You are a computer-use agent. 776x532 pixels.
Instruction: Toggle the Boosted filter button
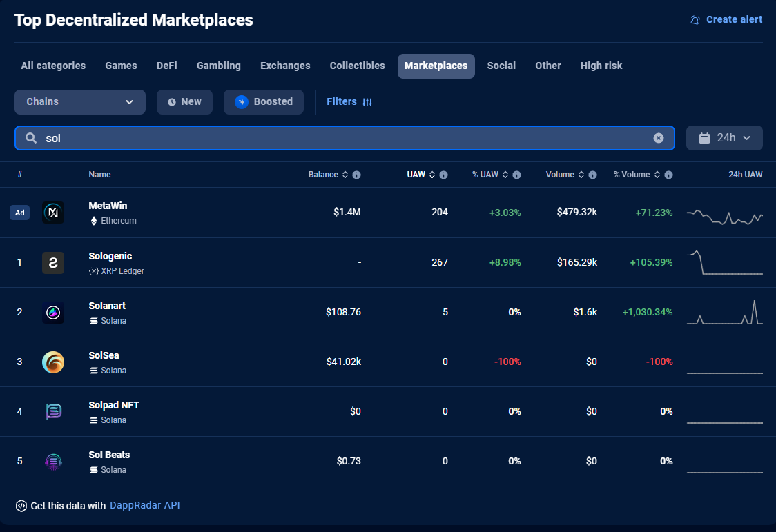264,102
